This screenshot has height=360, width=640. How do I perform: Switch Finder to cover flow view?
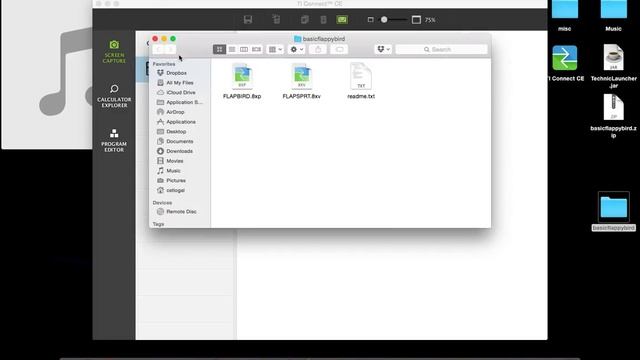256,49
